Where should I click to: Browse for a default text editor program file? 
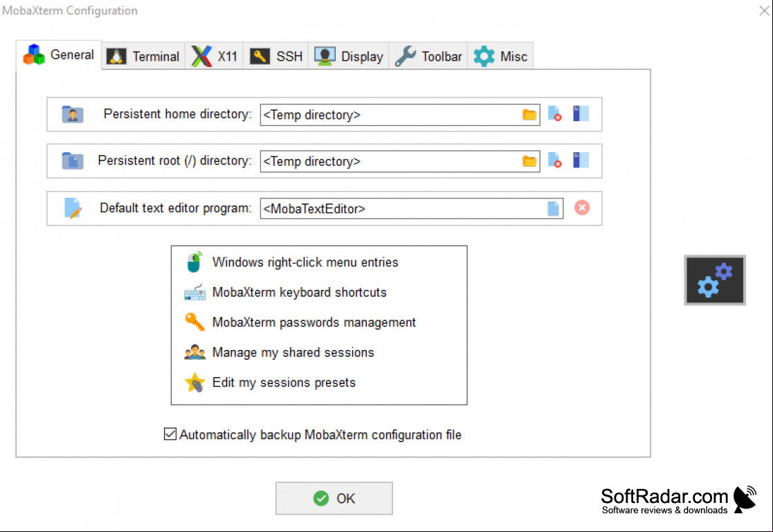553,208
